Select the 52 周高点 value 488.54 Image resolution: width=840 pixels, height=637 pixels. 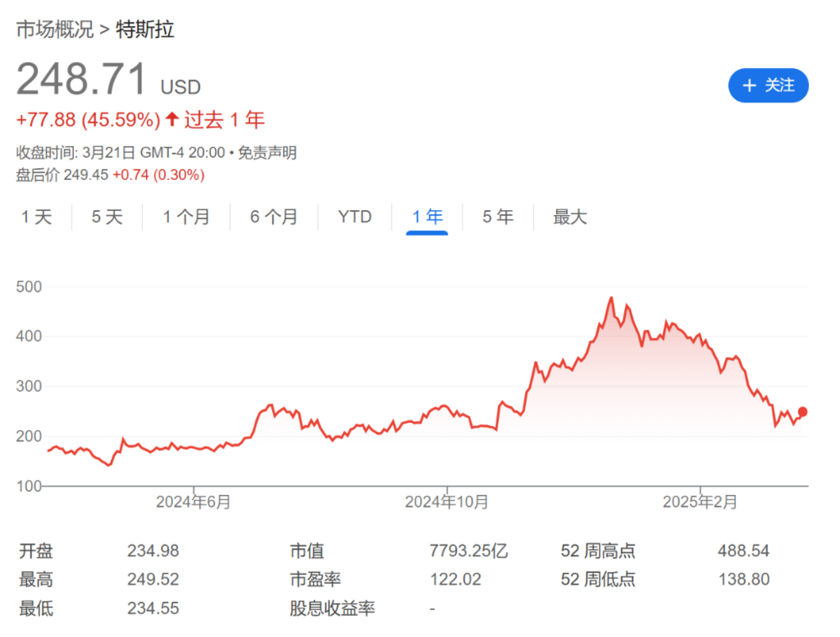(x=743, y=550)
